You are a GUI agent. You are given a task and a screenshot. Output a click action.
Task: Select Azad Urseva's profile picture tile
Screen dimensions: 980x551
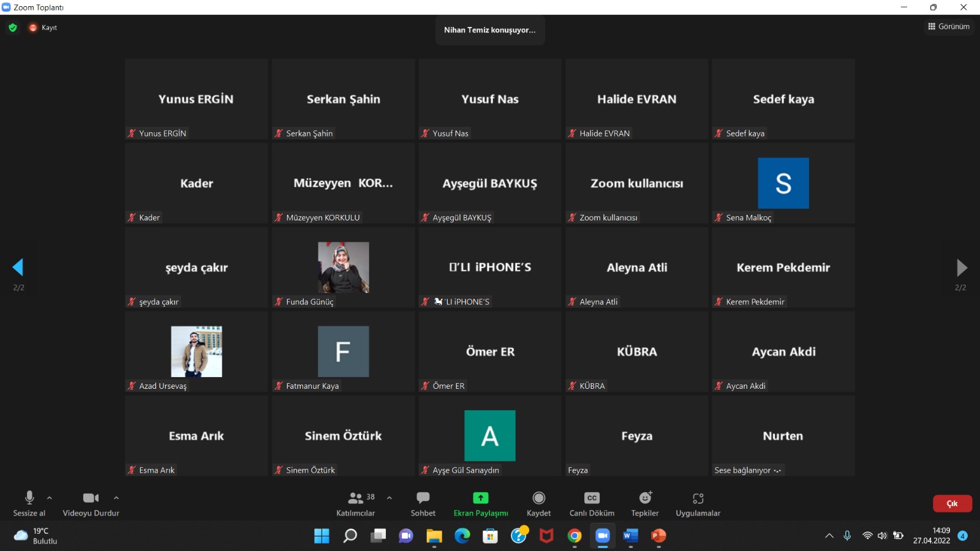[196, 351]
